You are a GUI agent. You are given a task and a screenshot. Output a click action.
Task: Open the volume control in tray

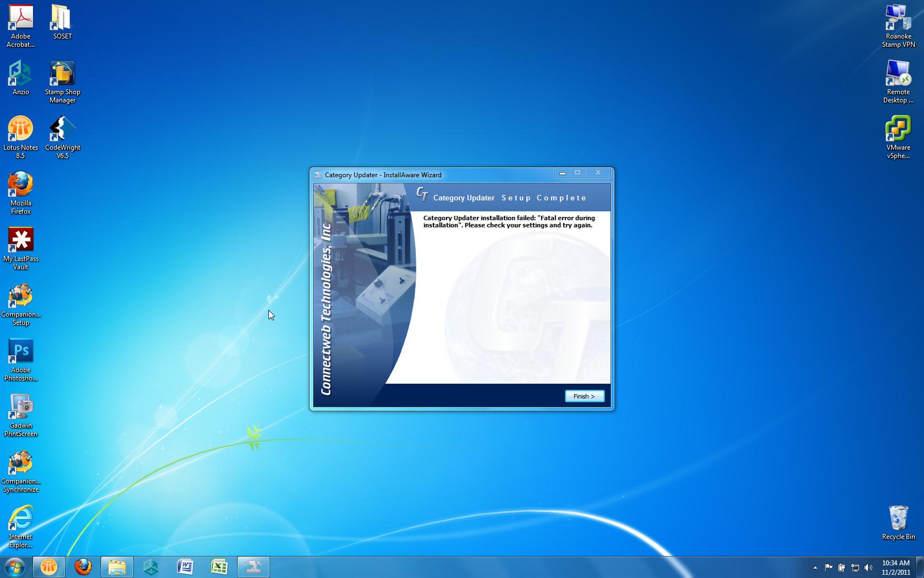click(868, 568)
